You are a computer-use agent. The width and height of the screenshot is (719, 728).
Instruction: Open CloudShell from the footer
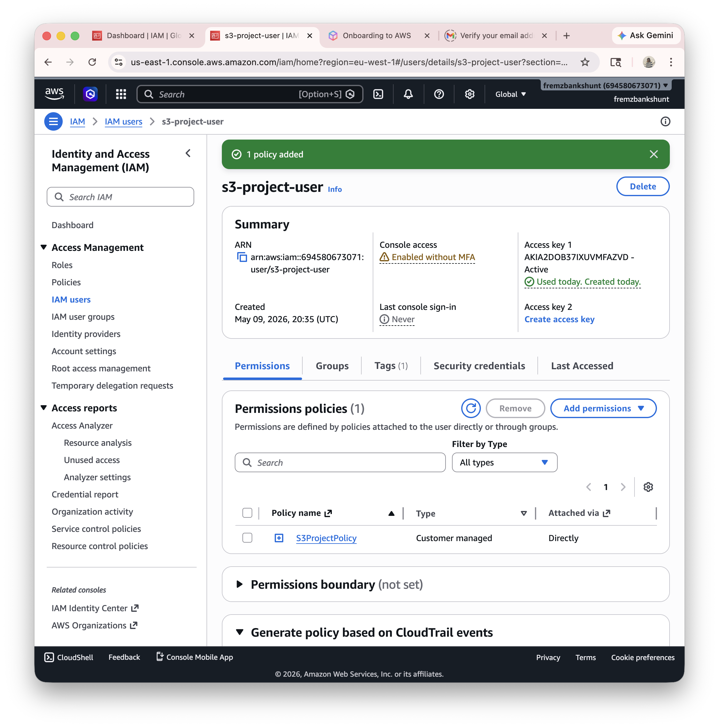click(69, 657)
